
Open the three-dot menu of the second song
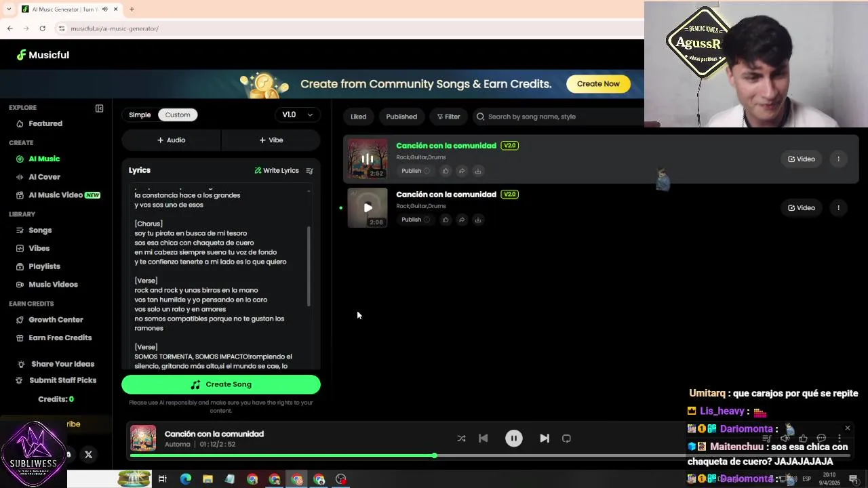point(838,207)
